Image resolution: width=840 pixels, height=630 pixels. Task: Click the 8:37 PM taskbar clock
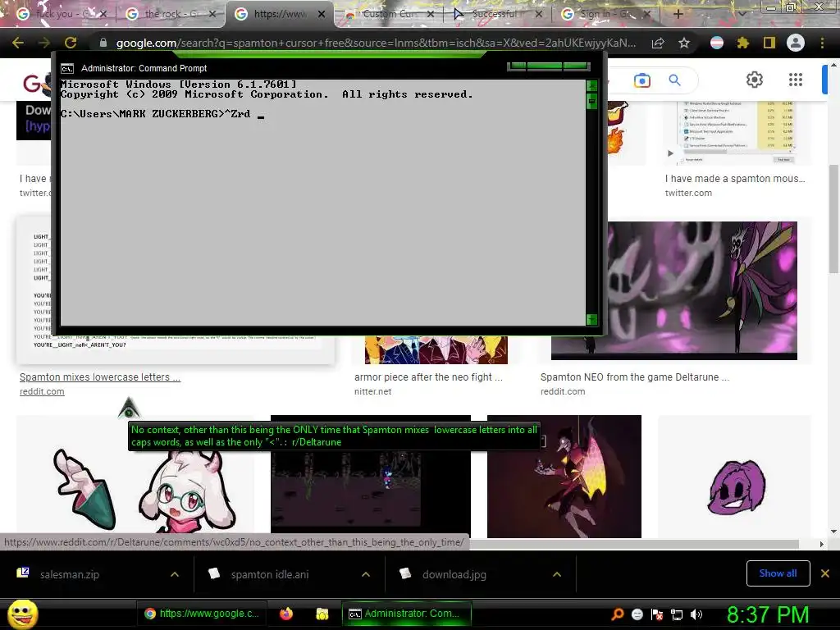(768, 614)
